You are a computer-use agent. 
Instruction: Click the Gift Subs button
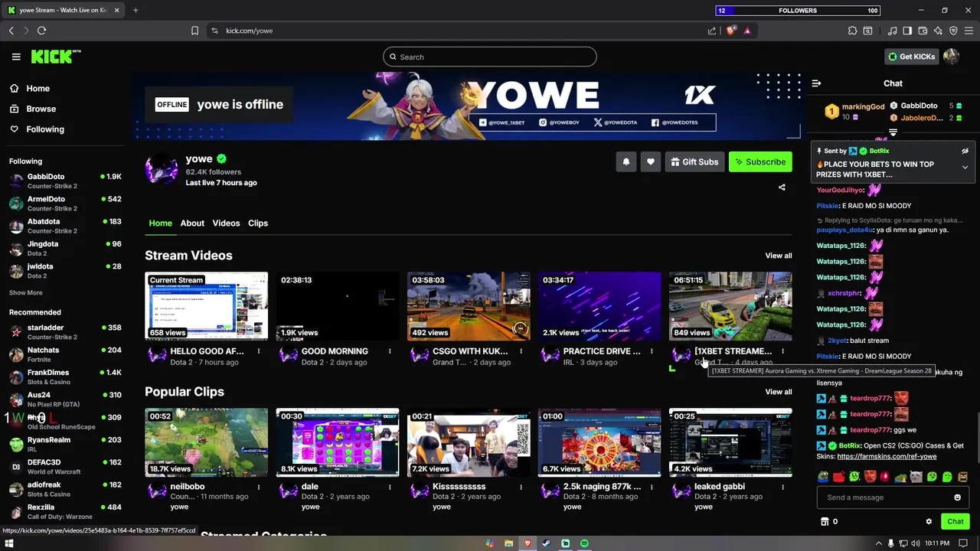click(x=694, y=161)
